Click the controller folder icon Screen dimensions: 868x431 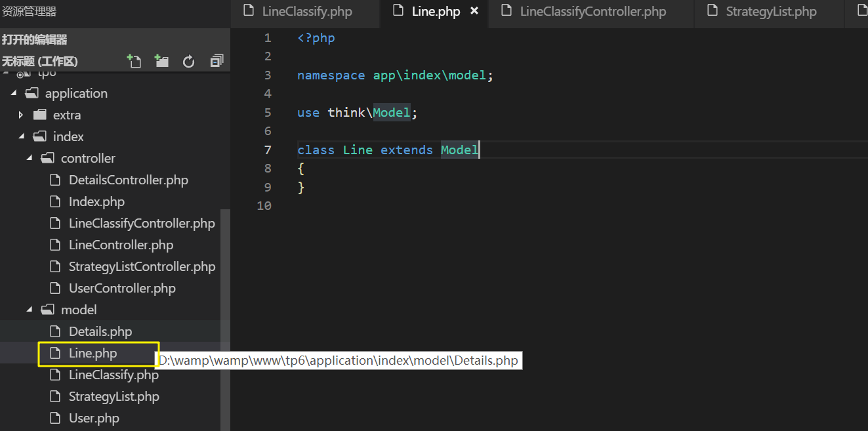48,158
